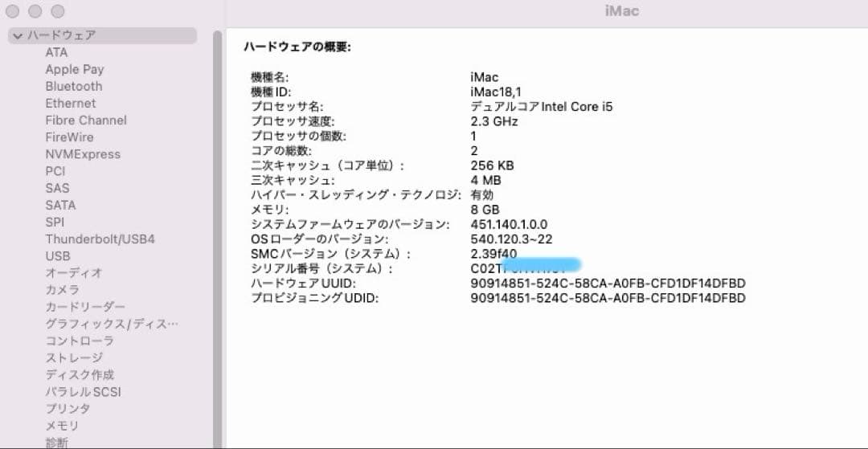Screen dimensions: 868x449
Task: Show ディスク作成 details
Action: click(79, 375)
